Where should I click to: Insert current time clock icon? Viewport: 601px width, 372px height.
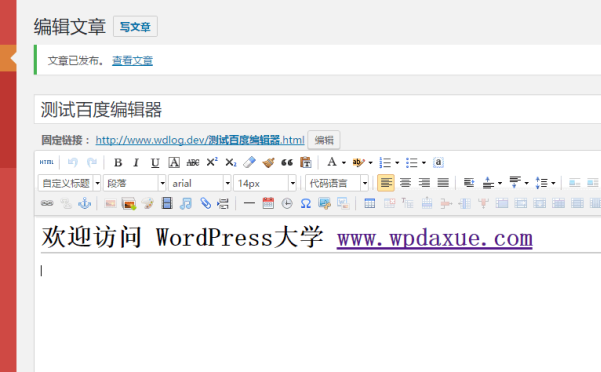coord(287,203)
